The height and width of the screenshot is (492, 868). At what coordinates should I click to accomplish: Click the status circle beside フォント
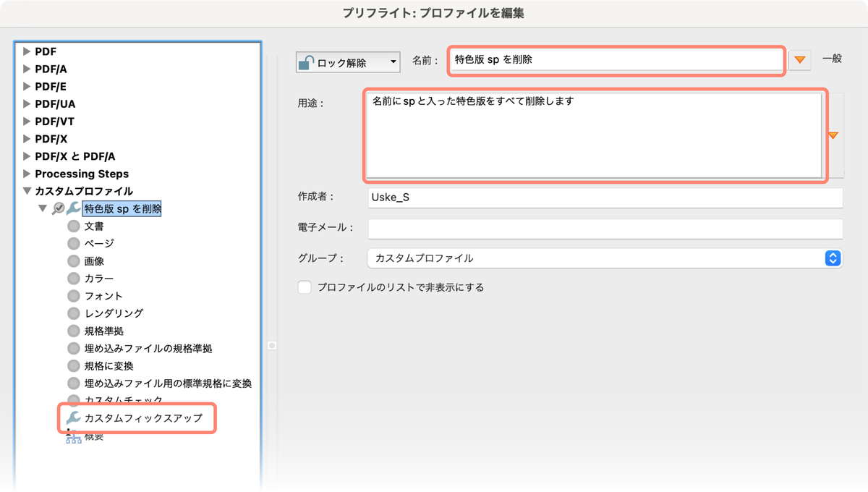[x=73, y=295]
